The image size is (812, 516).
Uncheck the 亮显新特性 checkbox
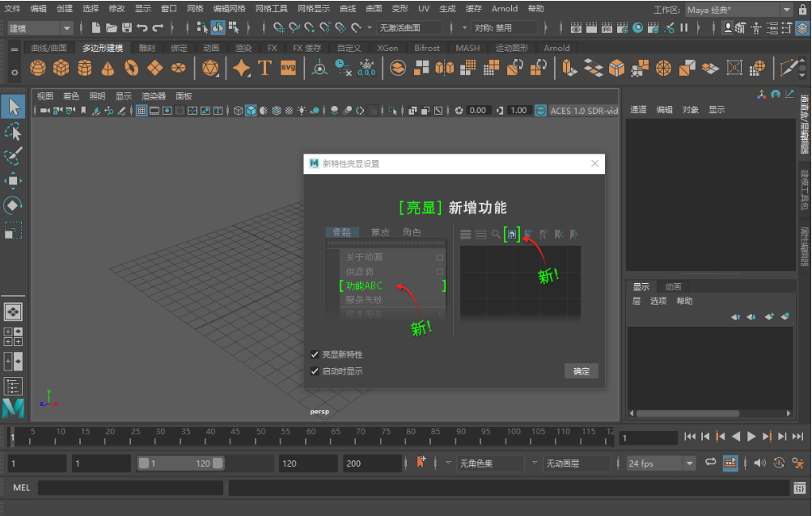(x=315, y=354)
